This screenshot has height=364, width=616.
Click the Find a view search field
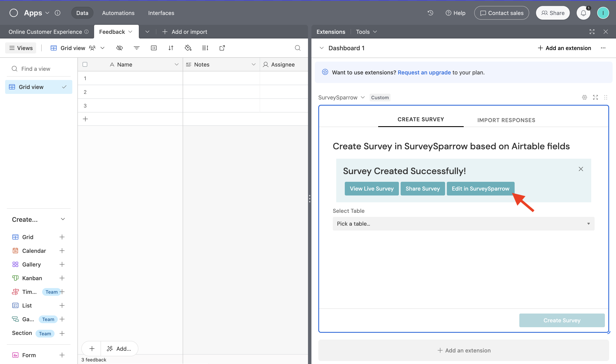click(39, 69)
